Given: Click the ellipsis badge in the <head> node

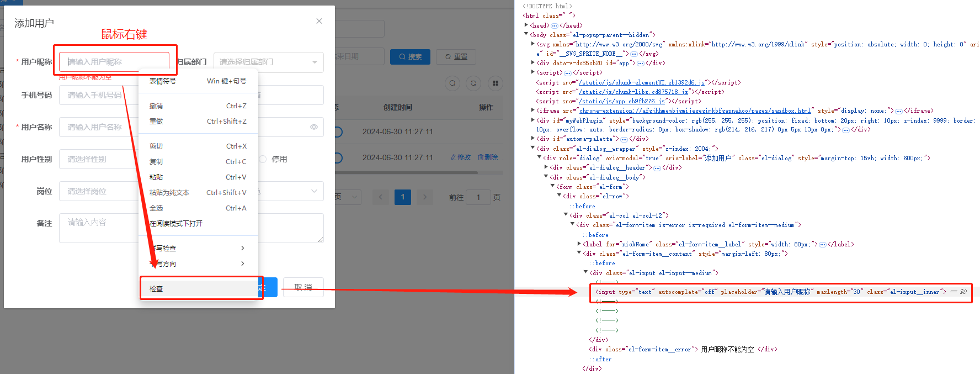Looking at the screenshot, I should pyautogui.click(x=555, y=25).
